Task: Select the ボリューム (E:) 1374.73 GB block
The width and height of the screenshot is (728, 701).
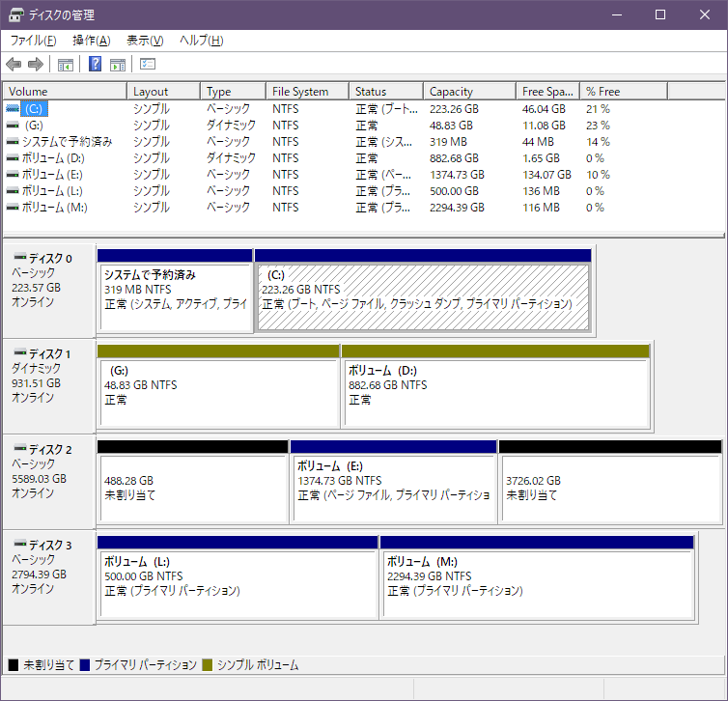Action: click(x=393, y=482)
